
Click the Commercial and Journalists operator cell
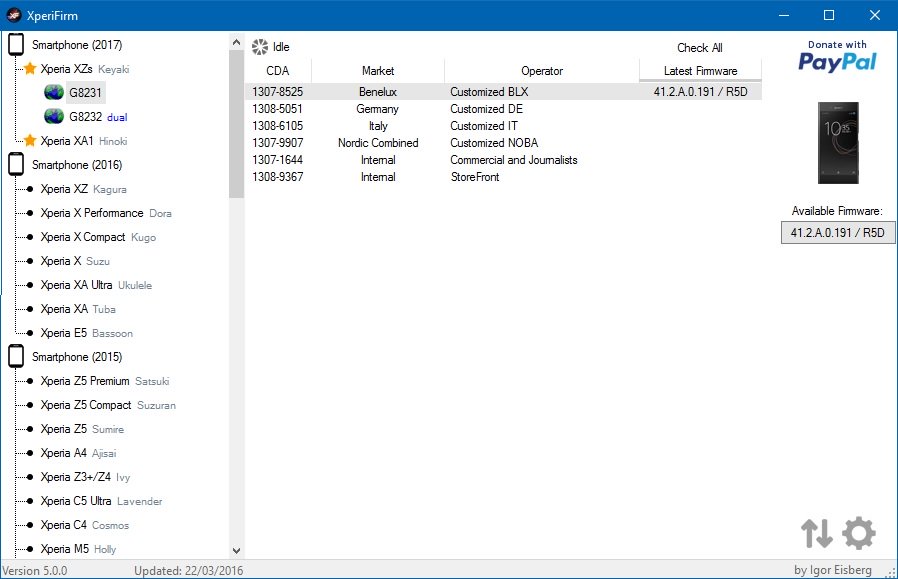[514, 160]
